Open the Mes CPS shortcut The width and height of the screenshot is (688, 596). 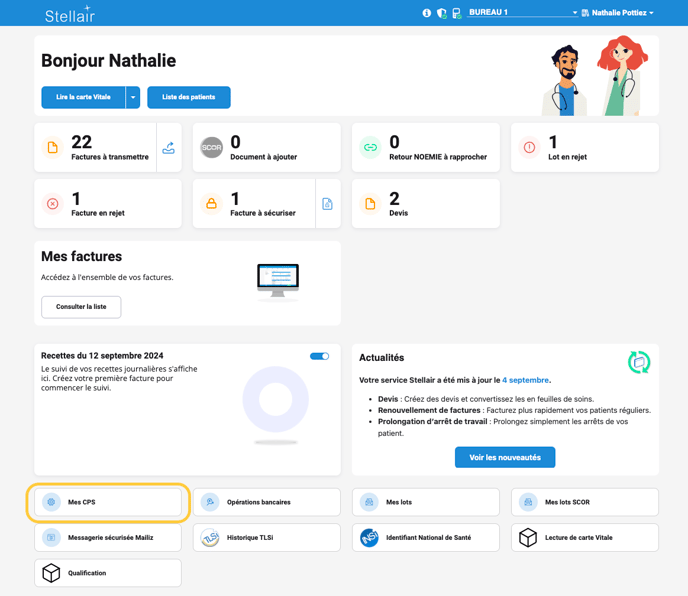(x=108, y=502)
